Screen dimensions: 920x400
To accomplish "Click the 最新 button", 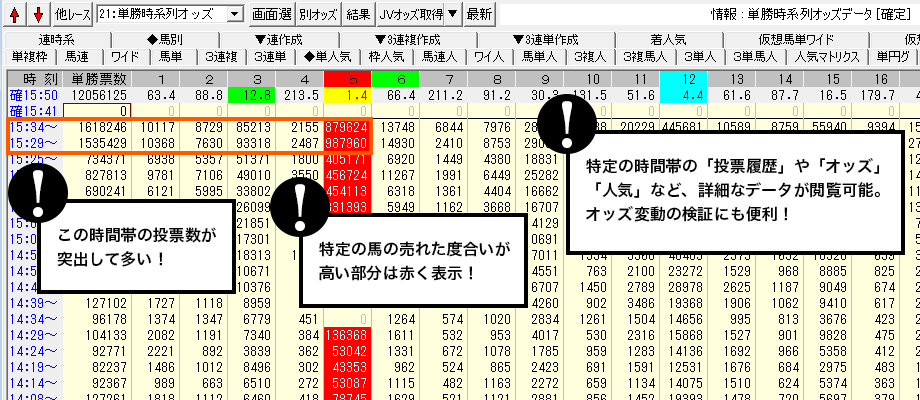I will (479, 14).
